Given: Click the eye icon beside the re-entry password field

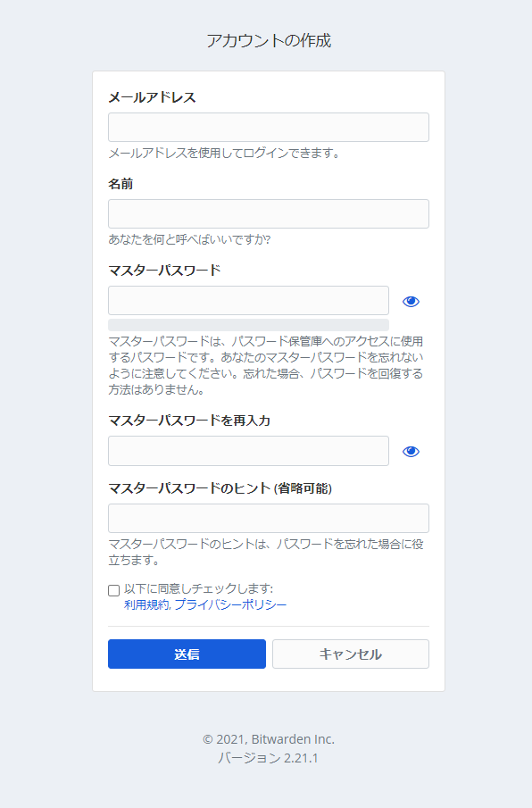Looking at the screenshot, I should pos(410,451).
